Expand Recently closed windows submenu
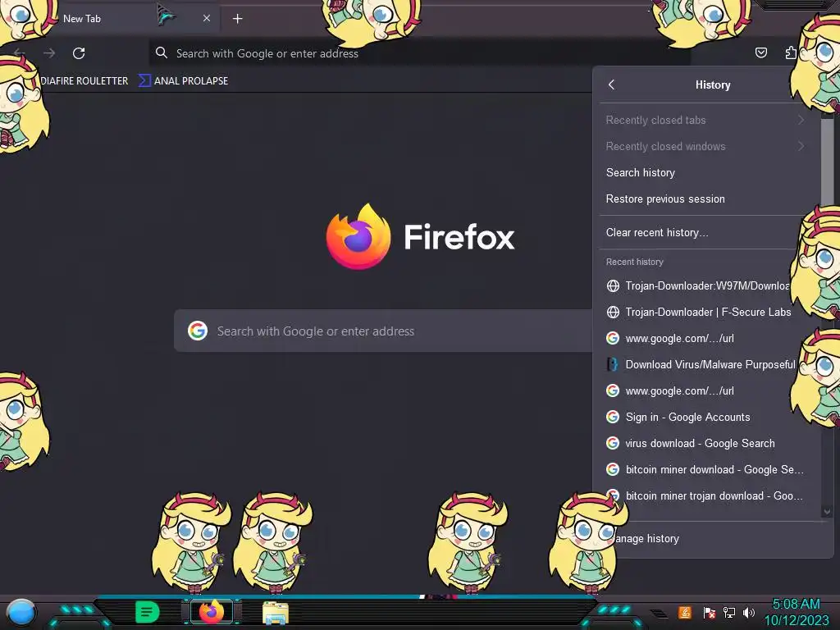This screenshot has height=630, width=840. pyautogui.click(x=705, y=146)
